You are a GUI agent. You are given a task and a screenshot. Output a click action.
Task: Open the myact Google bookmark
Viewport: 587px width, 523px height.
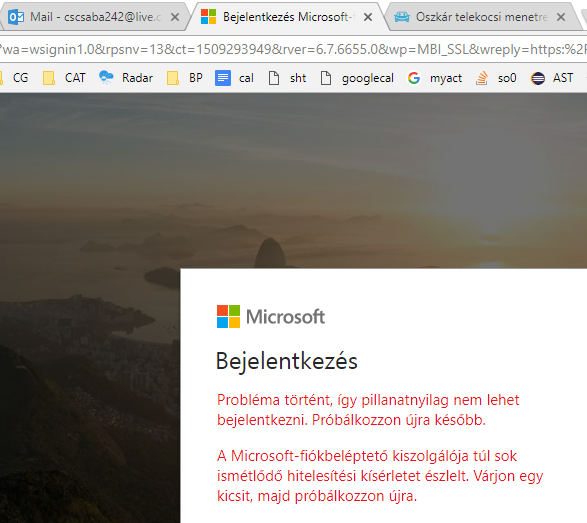(x=435, y=78)
